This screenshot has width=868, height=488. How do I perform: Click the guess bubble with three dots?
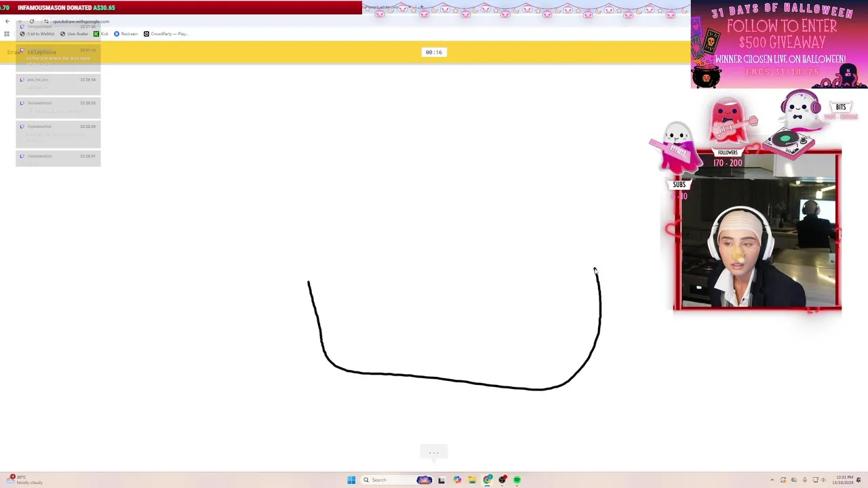434,452
